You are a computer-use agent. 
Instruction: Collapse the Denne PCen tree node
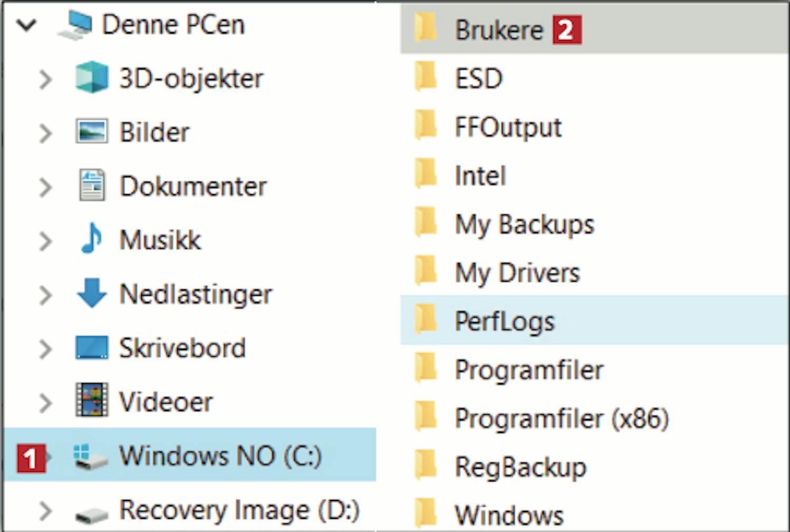[x=26, y=25]
